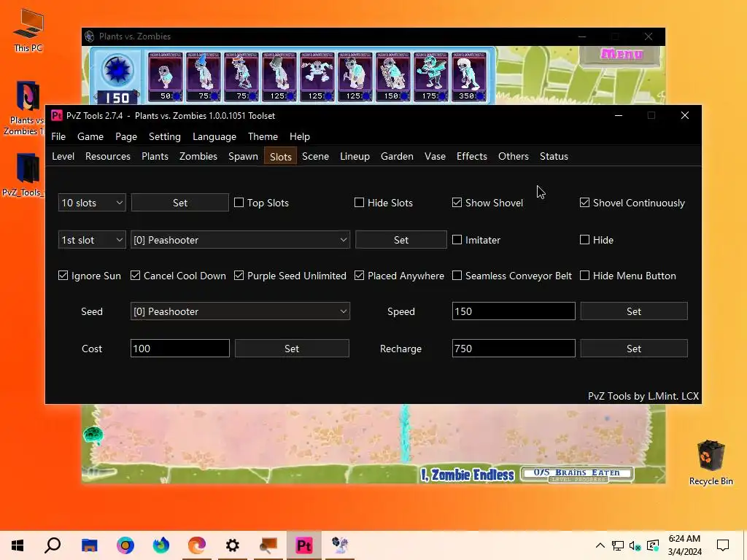The height and width of the screenshot is (560, 747).
Task: Switch to Plants vs. Zombies taskbar icon
Action: [340, 545]
